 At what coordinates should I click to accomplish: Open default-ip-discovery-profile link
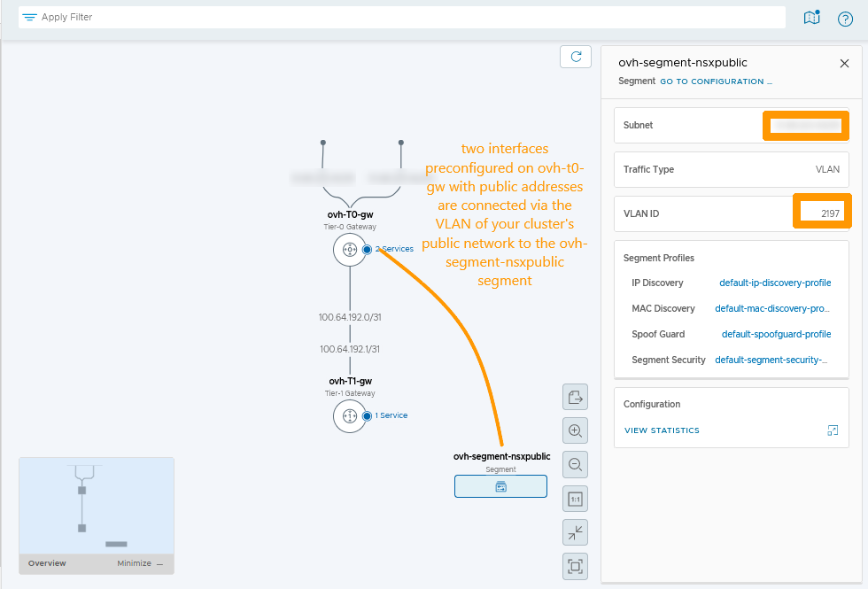(x=775, y=283)
